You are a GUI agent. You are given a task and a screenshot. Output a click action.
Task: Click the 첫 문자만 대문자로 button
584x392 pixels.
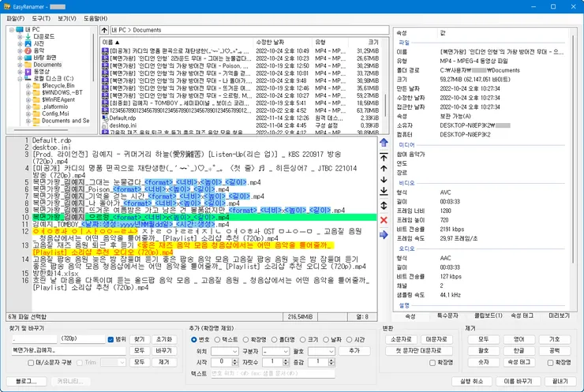pyautogui.click(x=419, y=351)
